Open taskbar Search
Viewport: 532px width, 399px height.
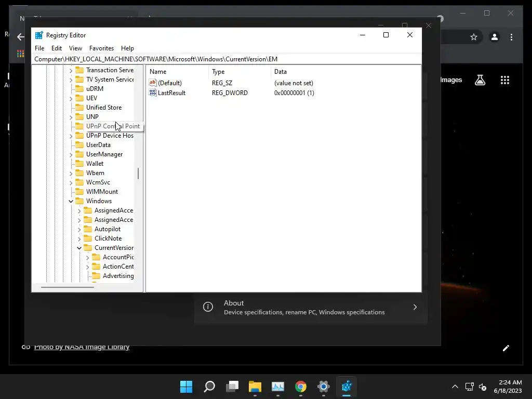click(209, 387)
